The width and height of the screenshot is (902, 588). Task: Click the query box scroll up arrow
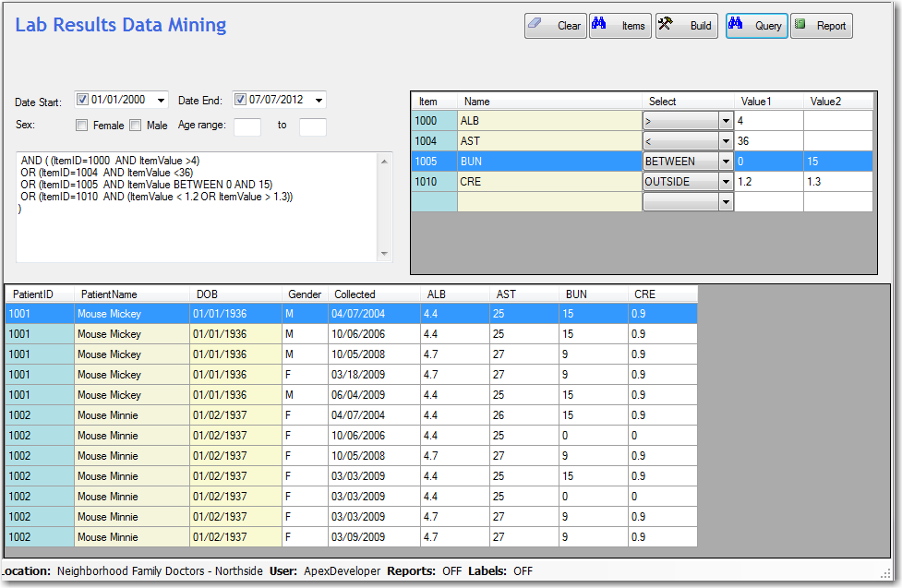[x=384, y=162]
